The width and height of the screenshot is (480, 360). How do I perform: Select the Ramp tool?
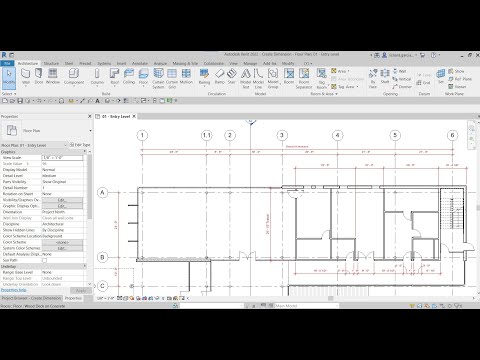click(x=220, y=76)
